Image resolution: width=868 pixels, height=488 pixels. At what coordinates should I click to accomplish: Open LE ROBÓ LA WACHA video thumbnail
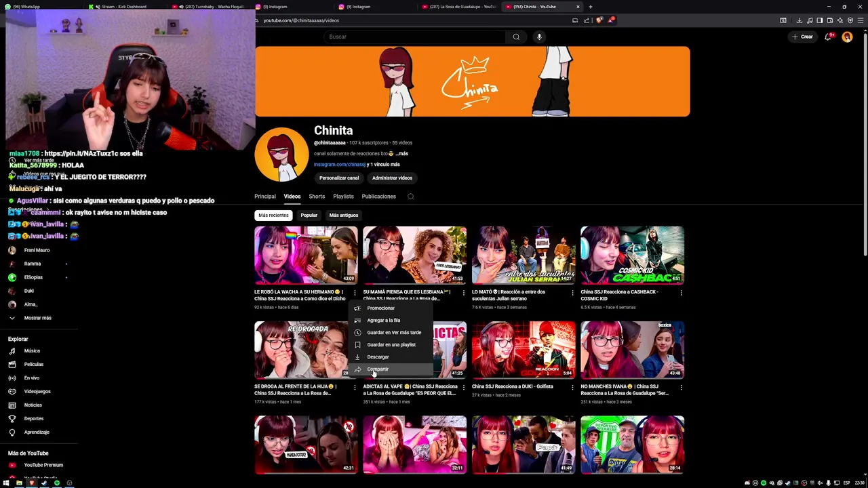click(x=306, y=255)
